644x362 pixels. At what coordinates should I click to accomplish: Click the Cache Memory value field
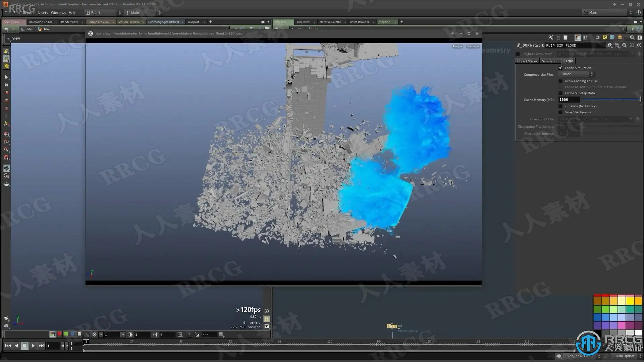coord(569,100)
